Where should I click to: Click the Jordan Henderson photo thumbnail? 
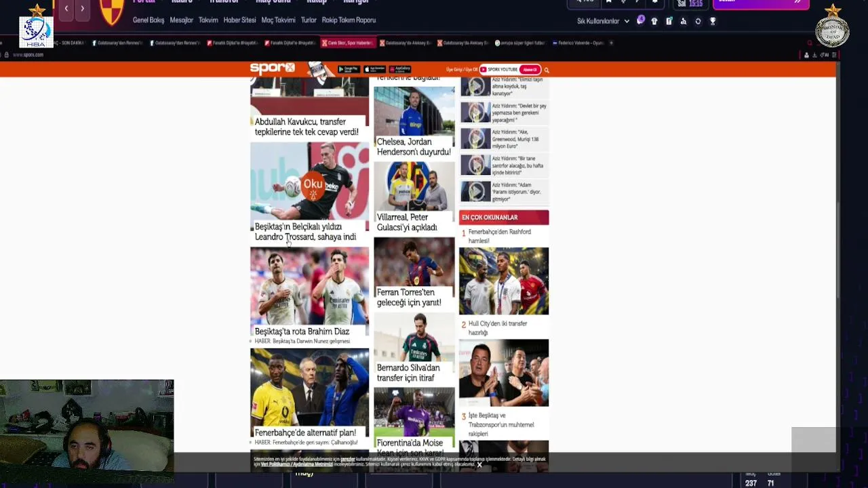point(414,110)
